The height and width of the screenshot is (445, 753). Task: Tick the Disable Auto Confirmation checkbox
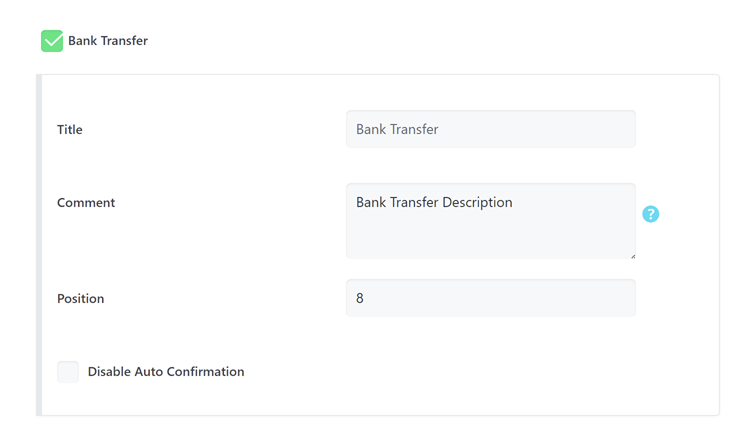point(68,372)
